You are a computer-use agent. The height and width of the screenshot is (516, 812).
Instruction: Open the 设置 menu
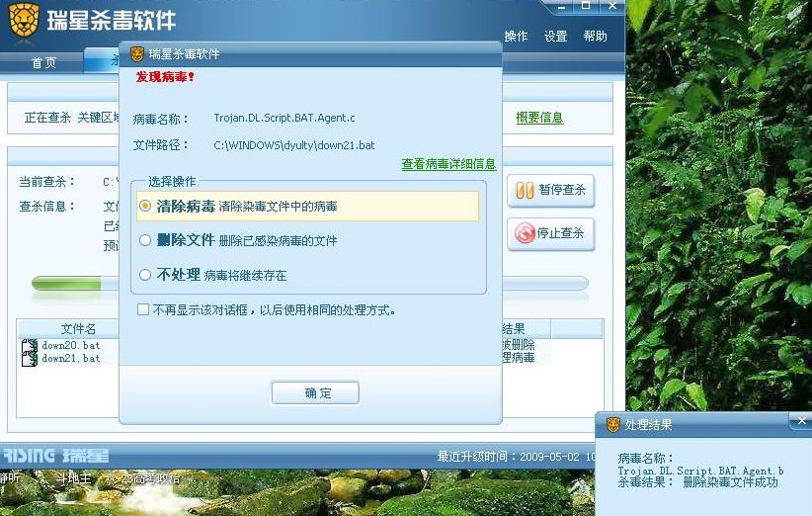click(556, 37)
